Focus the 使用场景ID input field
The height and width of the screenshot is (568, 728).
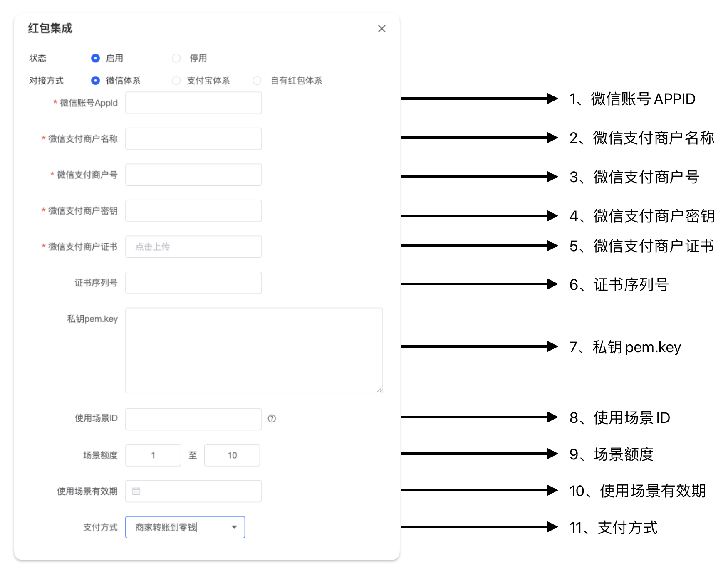click(x=193, y=419)
